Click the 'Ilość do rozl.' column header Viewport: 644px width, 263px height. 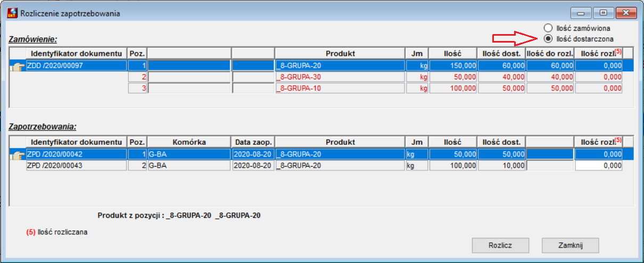[x=550, y=53]
